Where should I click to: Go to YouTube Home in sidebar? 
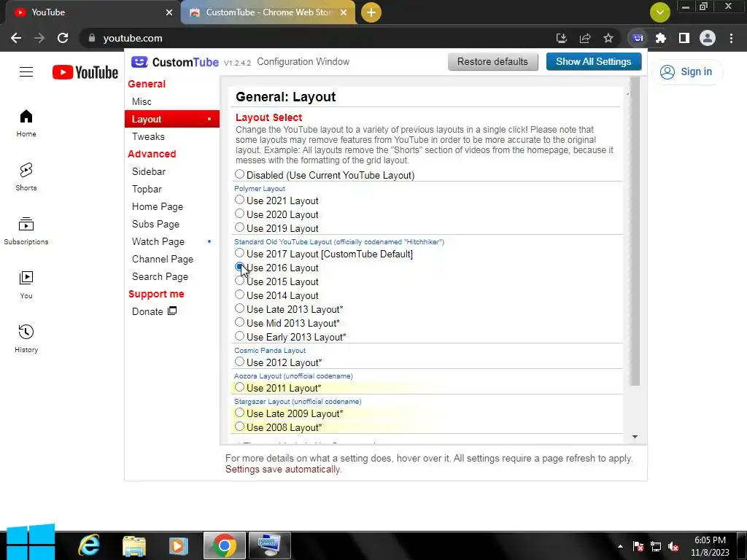(26, 123)
